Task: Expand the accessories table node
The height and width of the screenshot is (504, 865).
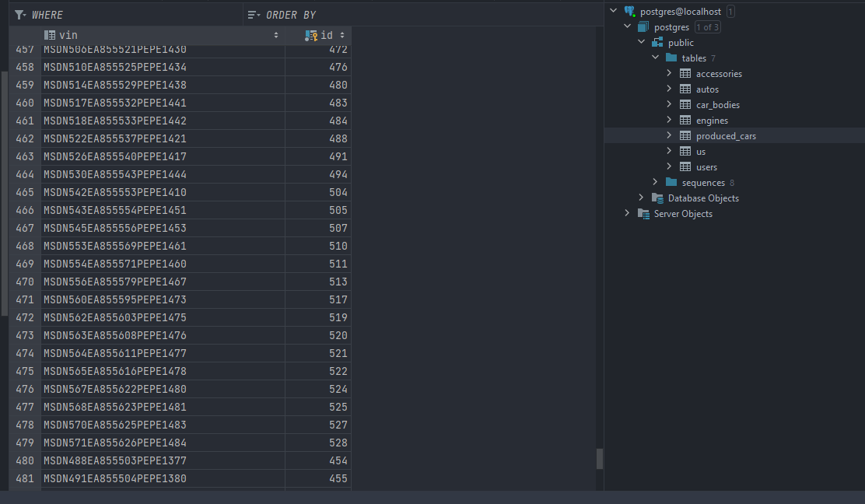Action: pos(670,73)
